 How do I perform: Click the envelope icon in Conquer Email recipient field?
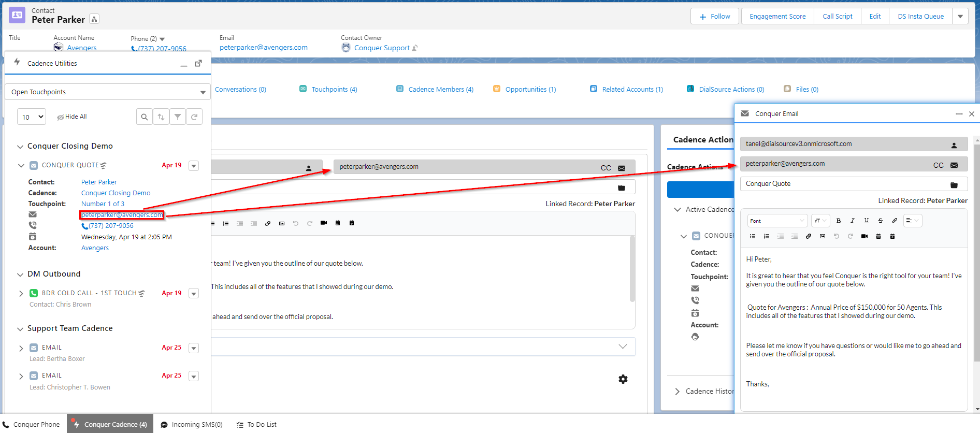point(954,165)
